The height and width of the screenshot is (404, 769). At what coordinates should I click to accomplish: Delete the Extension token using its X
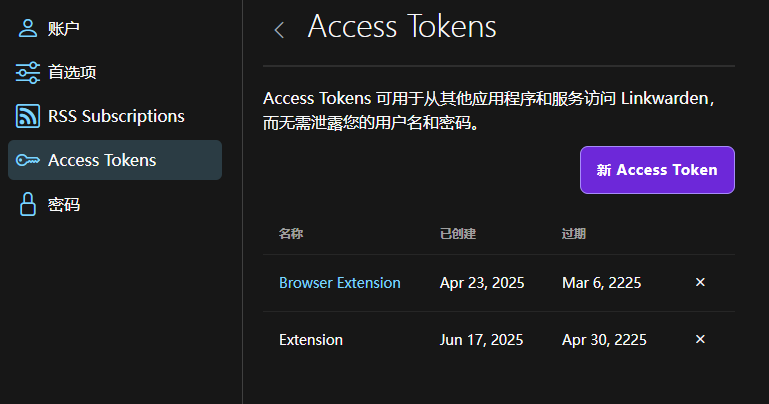[700, 339]
